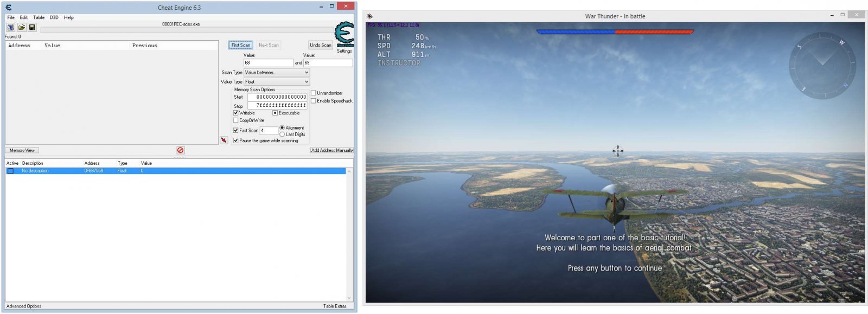Click the THR 50% readout in War Thunder
The image size is (868, 314).
[403, 37]
